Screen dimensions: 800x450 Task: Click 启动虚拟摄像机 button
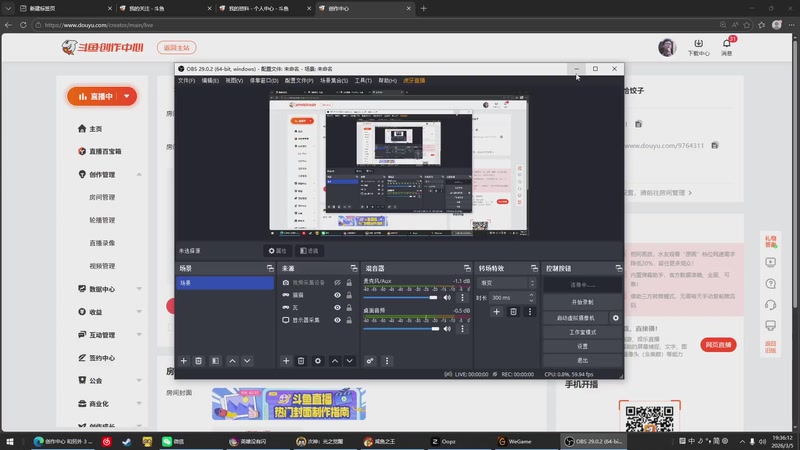point(576,318)
